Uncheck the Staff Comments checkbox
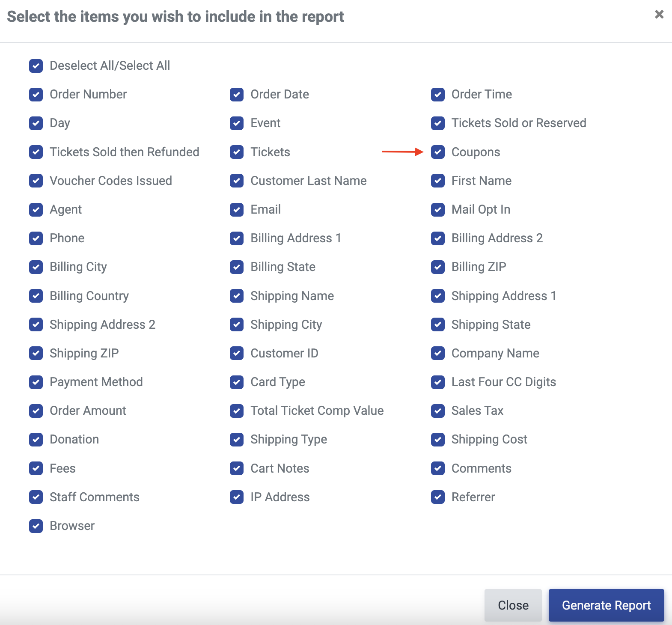Screen dimensions: 672x625 (x=36, y=497)
